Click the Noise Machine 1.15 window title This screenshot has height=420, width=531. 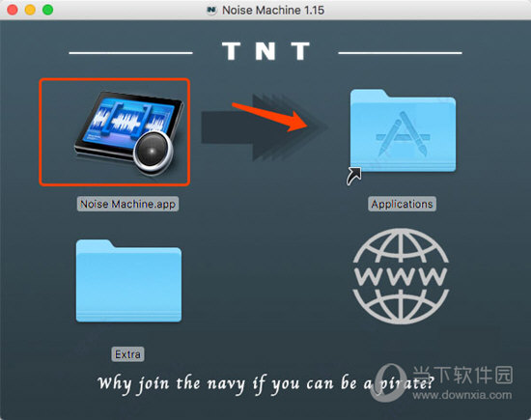(273, 11)
